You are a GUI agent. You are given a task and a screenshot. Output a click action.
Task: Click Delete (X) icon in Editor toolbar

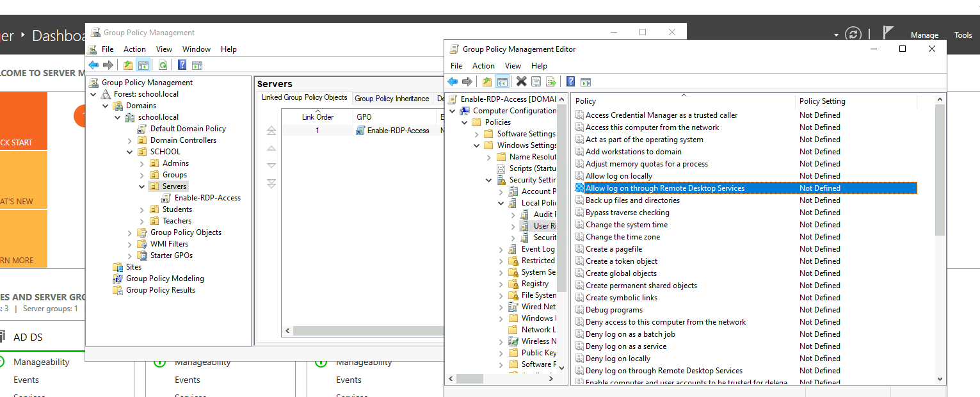pyautogui.click(x=521, y=81)
